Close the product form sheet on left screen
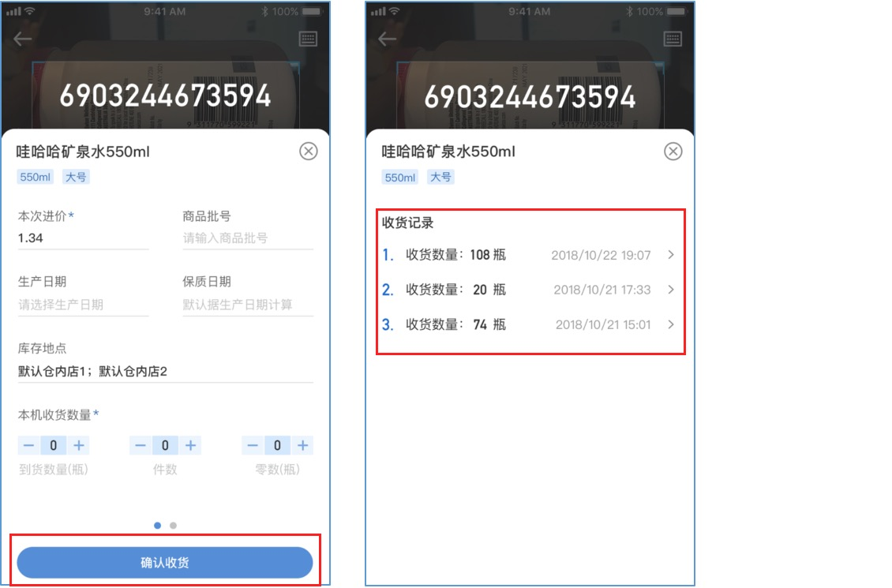This screenshot has height=588, width=892. [x=309, y=152]
